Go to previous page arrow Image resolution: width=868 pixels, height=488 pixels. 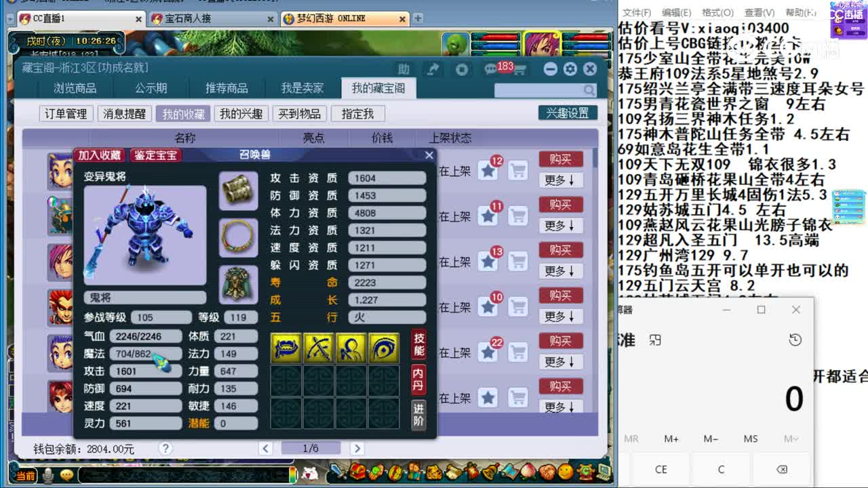click(x=266, y=448)
